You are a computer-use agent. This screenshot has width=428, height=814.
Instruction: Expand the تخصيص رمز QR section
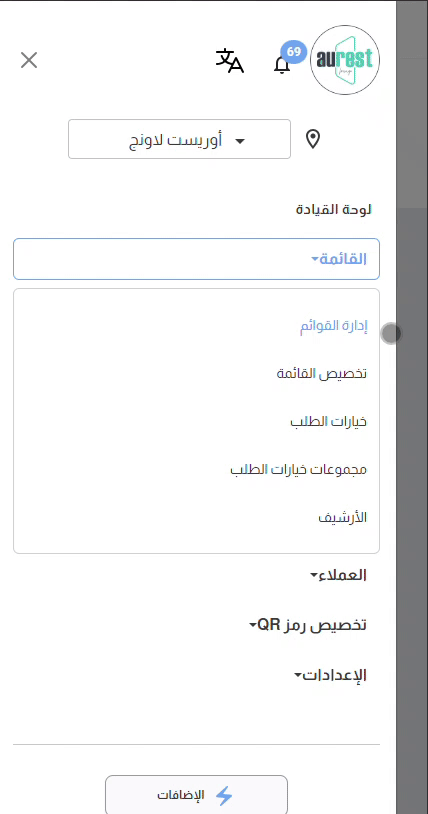(x=308, y=625)
